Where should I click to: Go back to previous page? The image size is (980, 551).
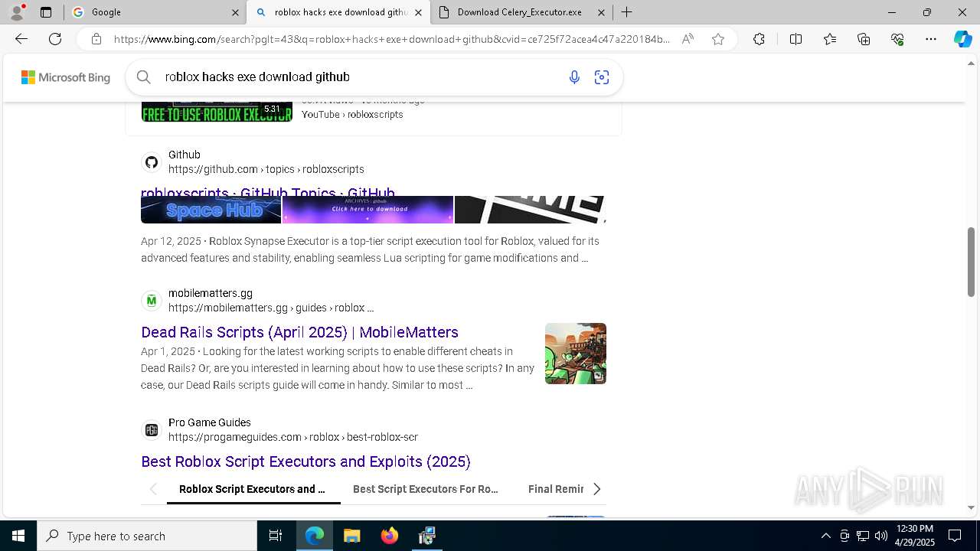(x=21, y=39)
